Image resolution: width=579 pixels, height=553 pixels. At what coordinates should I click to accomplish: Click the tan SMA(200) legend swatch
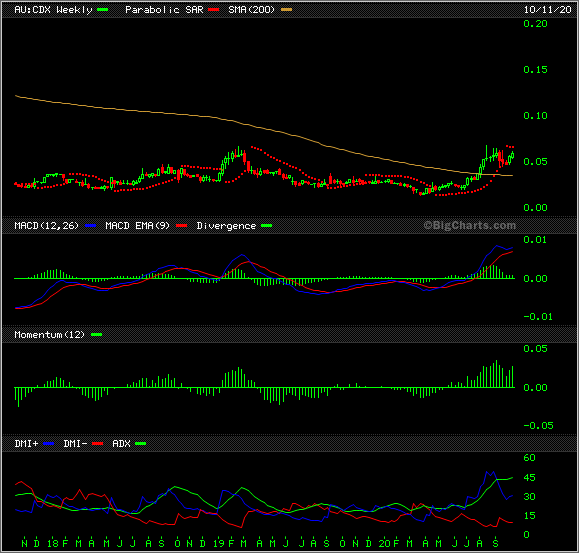point(287,10)
